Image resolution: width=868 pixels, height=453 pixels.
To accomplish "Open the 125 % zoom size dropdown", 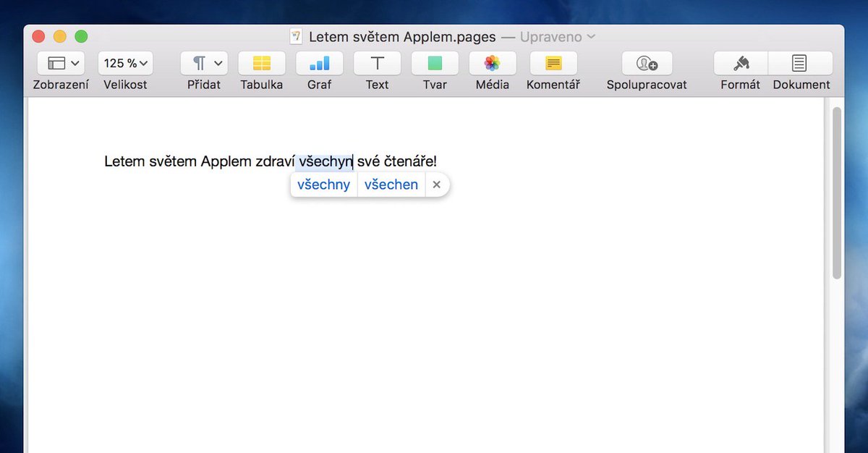I will coord(125,64).
